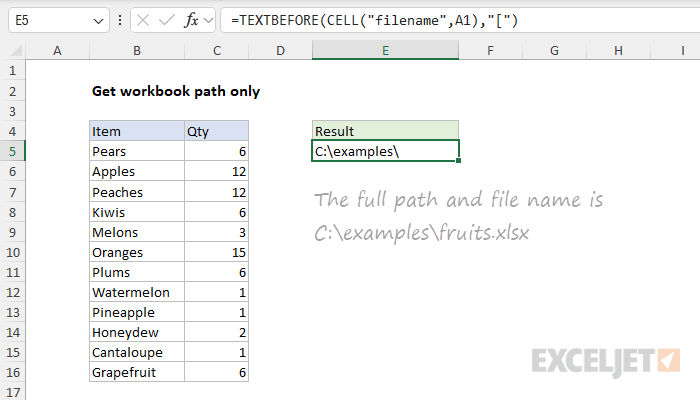Select the Melons quantity cell 3

(x=217, y=232)
